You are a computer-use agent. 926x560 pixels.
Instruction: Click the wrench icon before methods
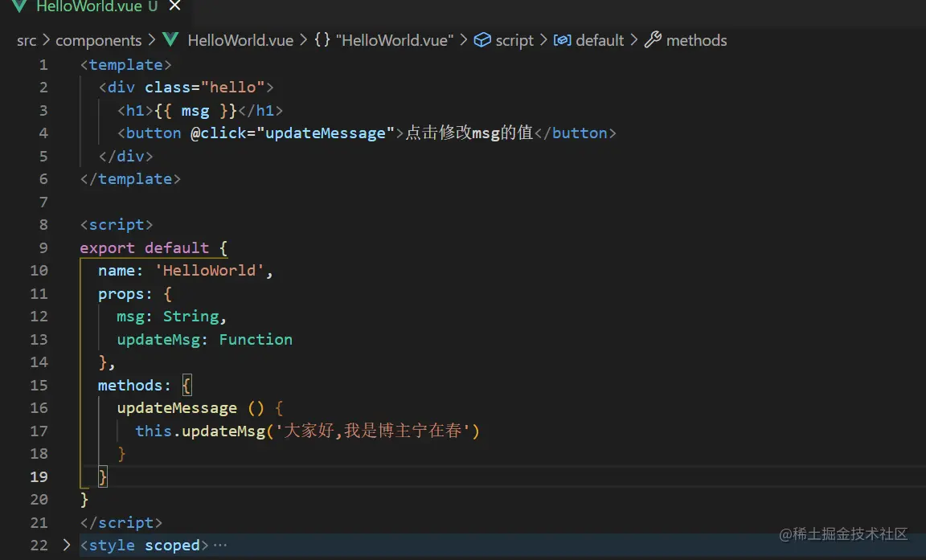point(653,39)
